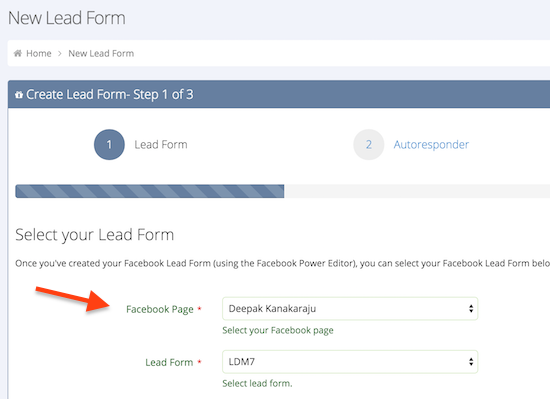Click the home icon in breadcrumb
Screen dimensions: 550x399
point(18,53)
